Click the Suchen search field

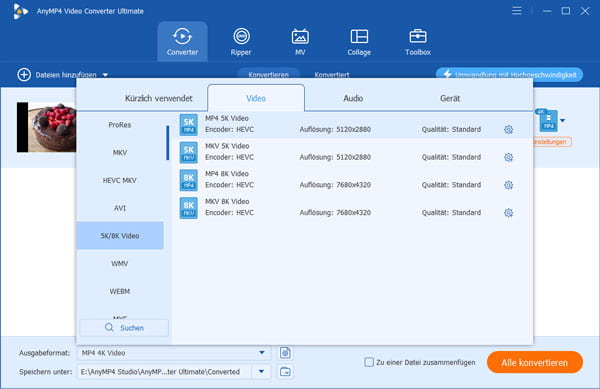124,328
